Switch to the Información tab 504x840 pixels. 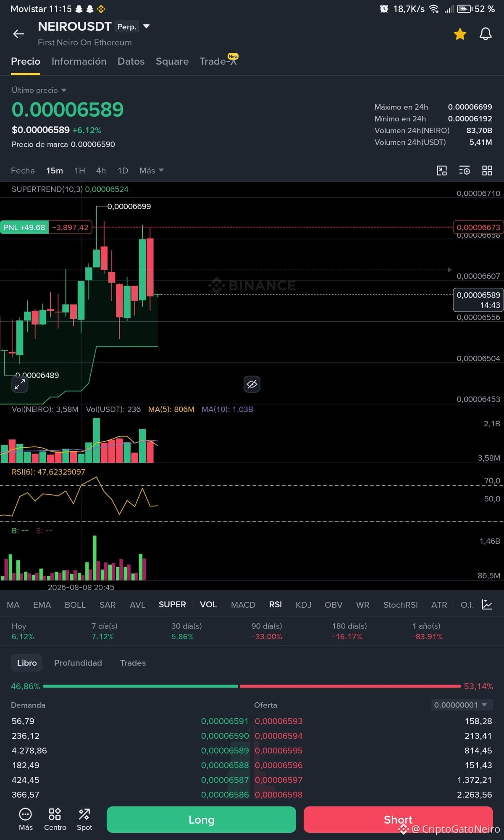pos(79,61)
